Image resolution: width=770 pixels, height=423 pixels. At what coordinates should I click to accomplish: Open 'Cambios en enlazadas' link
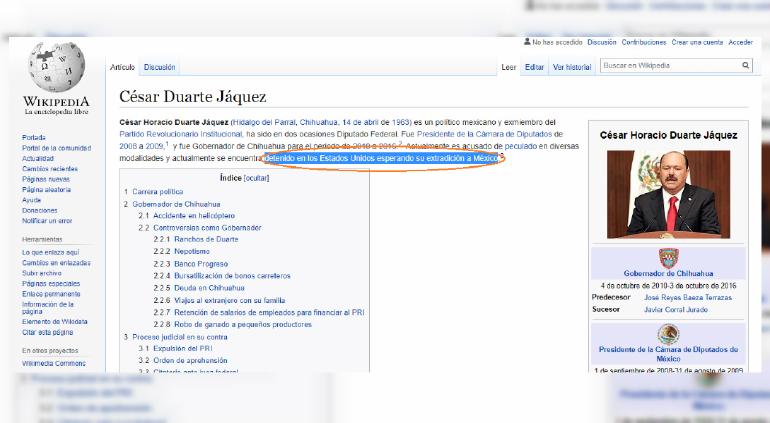56,263
